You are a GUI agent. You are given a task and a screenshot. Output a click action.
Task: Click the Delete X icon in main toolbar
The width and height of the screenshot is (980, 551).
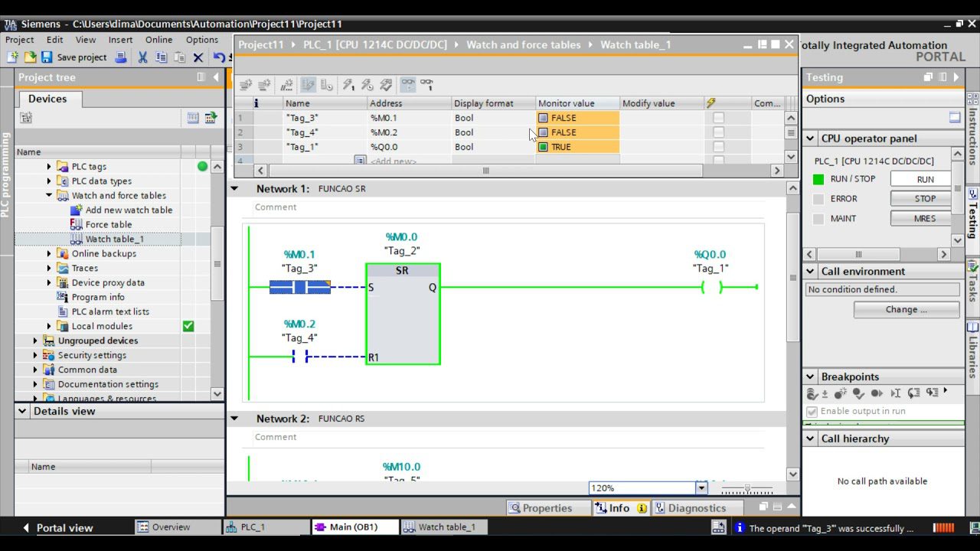[x=198, y=57]
